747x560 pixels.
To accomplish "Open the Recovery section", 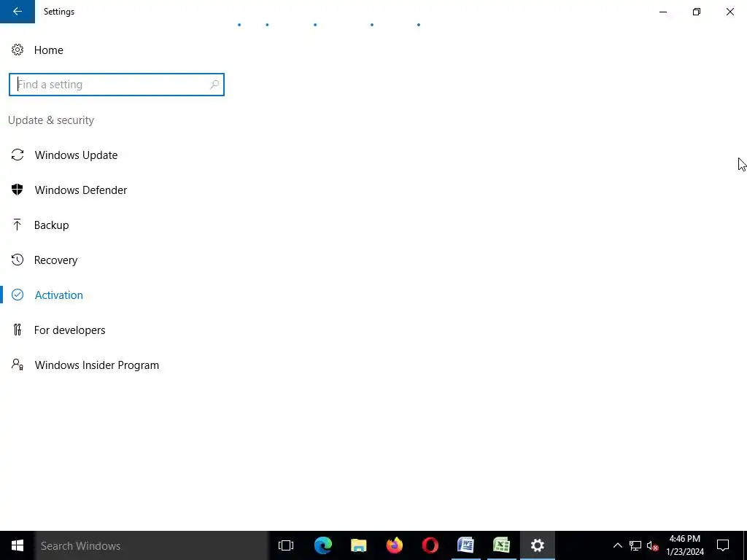I will point(55,260).
